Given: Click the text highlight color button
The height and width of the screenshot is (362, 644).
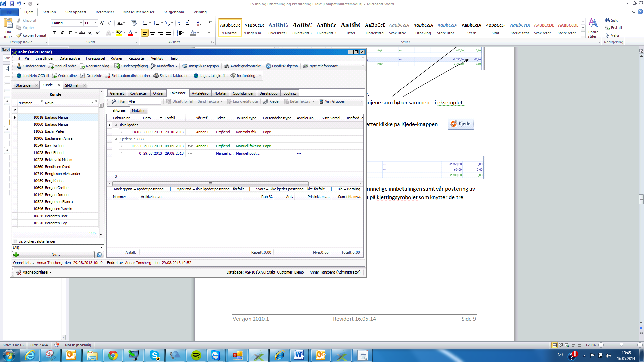Looking at the screenshot, I should [x=119, y=33].
